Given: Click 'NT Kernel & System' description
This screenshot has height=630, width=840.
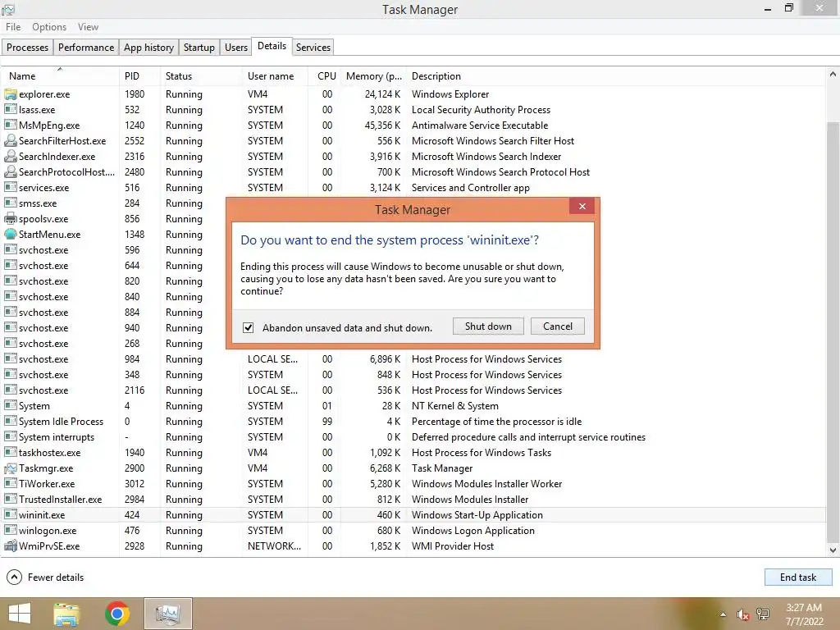Looking at the screenshot, I should [454, 405].
